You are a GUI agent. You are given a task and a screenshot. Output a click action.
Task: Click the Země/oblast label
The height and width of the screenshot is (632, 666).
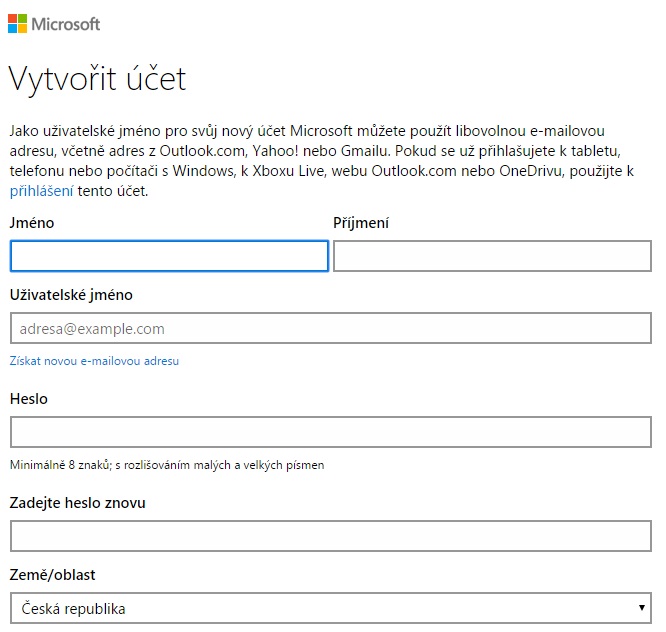53,575
